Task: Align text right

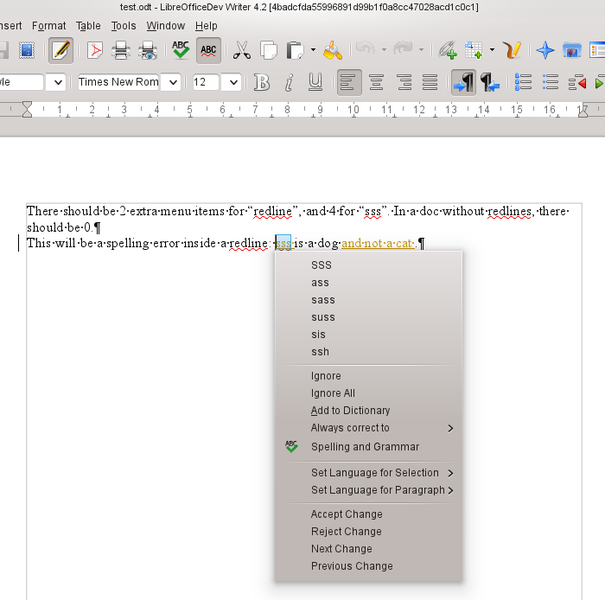Action: click(x=404, y=82)
